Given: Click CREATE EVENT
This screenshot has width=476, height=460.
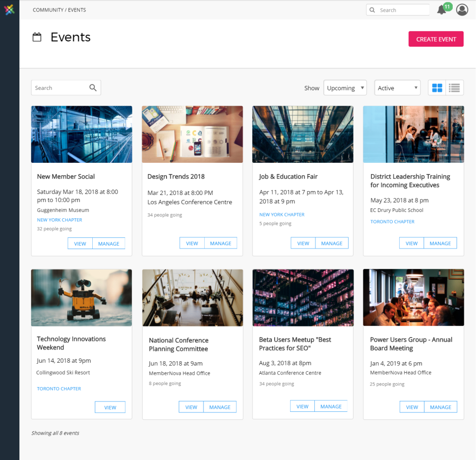Looking at the screenshot, I should tap(436, 39).
